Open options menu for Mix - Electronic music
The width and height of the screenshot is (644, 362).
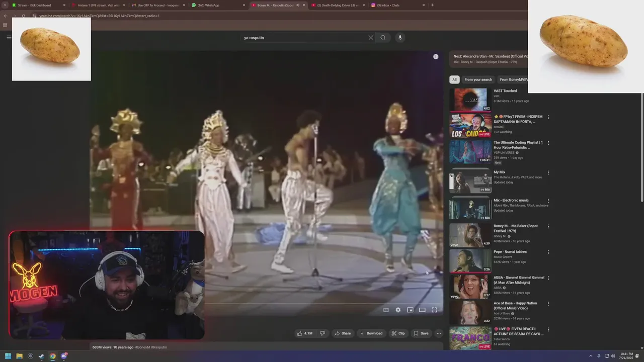[548, 201]
